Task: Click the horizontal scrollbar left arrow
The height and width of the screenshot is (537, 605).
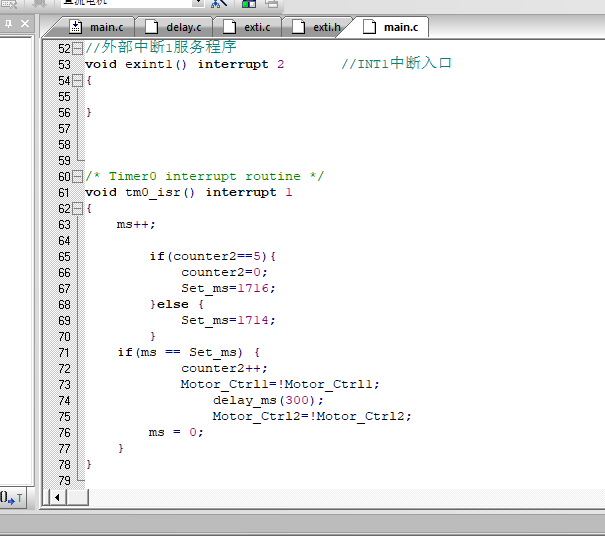Action: [57, 497]
